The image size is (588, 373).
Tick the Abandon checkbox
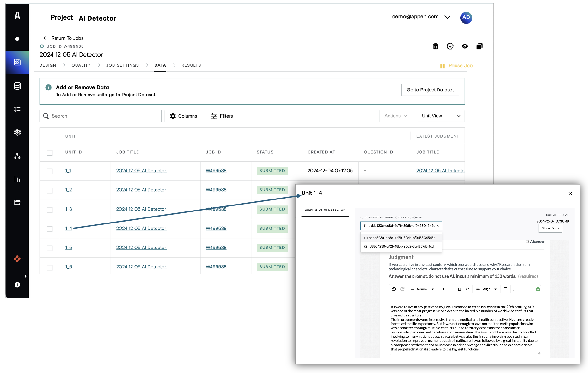(x=527, y=242)
